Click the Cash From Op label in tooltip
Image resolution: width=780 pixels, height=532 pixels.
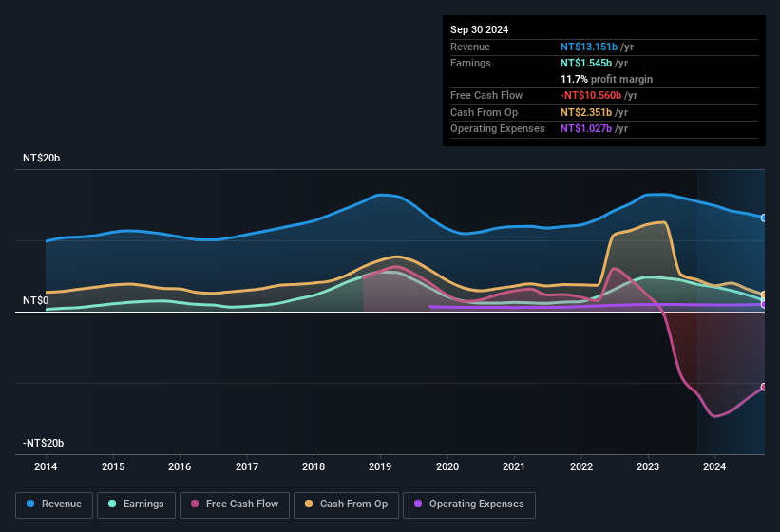click(x=484, y=112)
